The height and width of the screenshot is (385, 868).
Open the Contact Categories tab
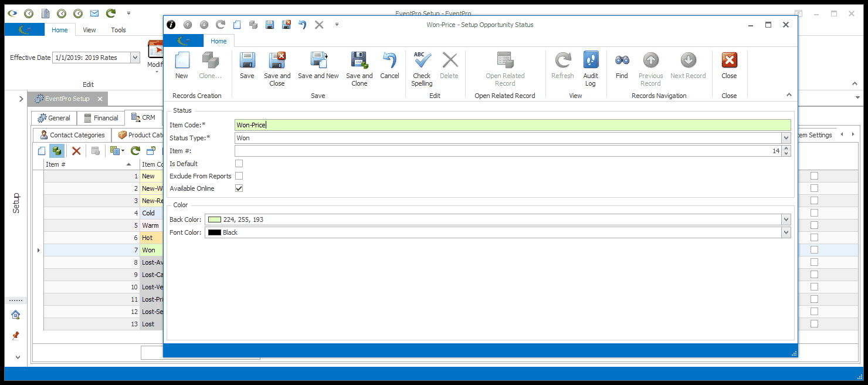click(72, 135)
